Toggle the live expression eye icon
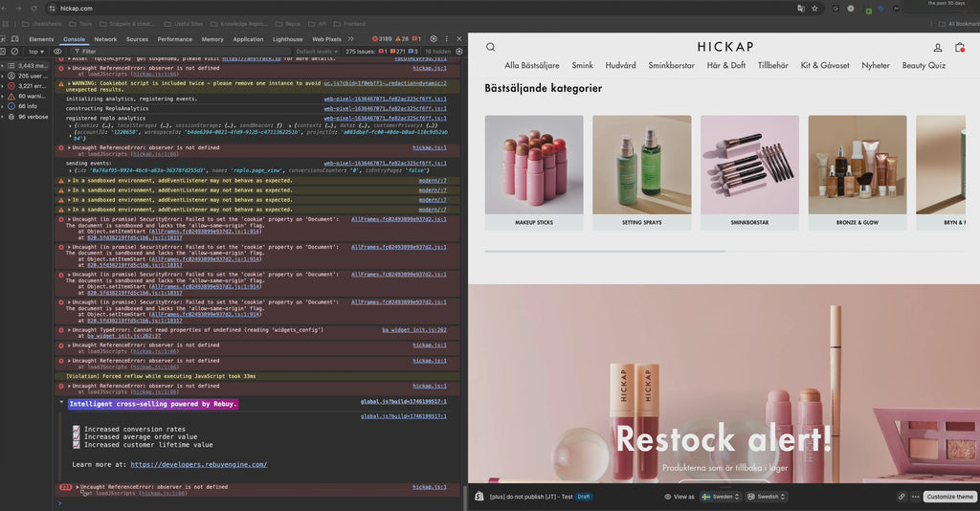The width and height of the screenshot is (980, 511). click(x=57, y=52)
